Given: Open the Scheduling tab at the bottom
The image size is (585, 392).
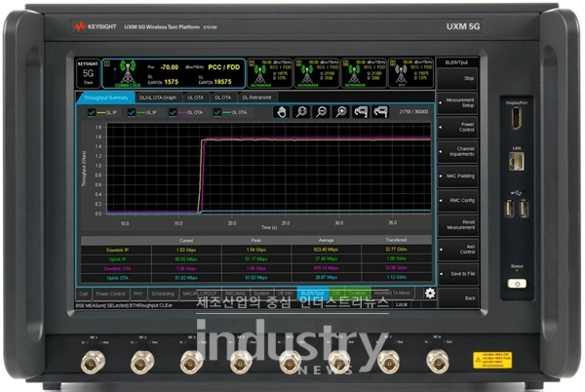Looking at the screenshot, I should pyautogui.click(x=164, y=292).
